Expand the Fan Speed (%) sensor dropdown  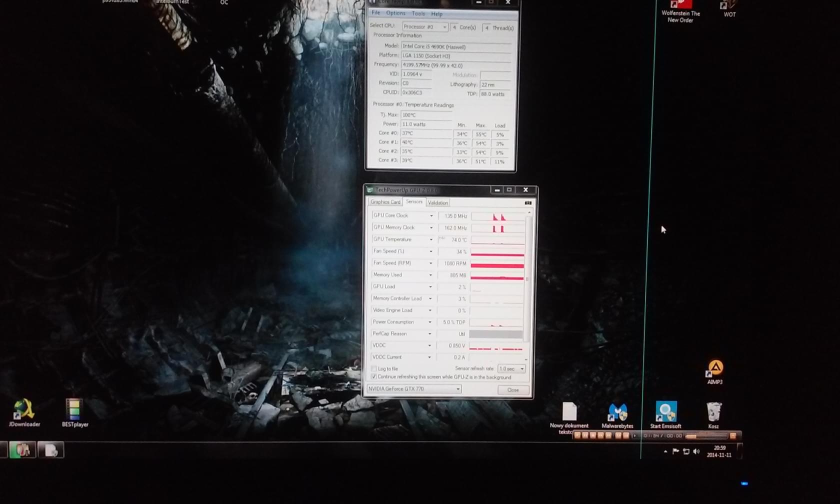[x=430, y=251]
